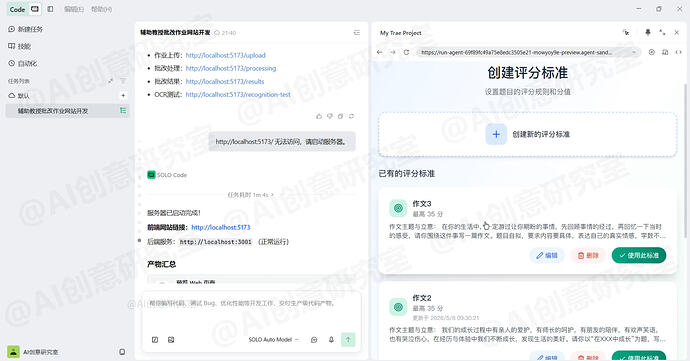Click the reference icon in the chat input
Image resolution: width=690 pixels, height=361 pixels.
155,340
